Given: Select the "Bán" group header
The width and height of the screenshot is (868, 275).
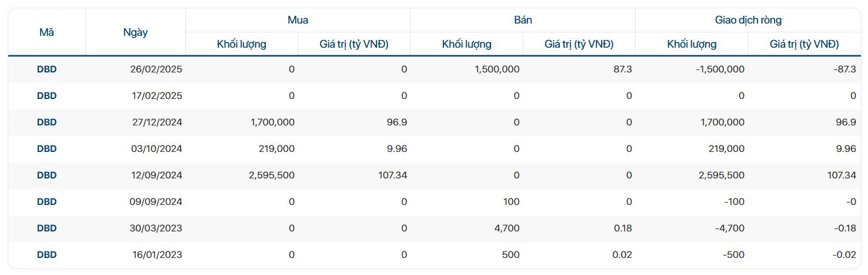Looking at the screenshot, I should 523,20.
